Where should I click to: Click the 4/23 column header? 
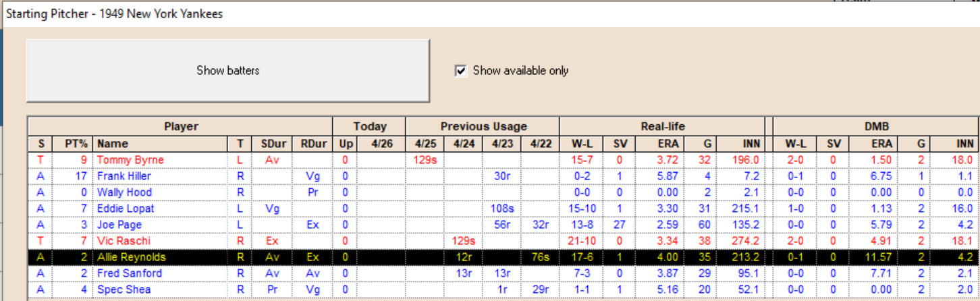pos(502,144)
